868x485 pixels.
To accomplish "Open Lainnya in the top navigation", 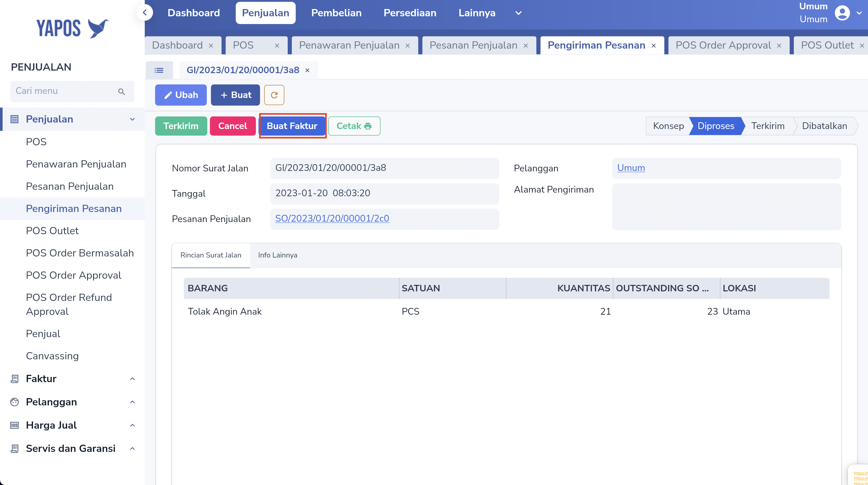I will pyautogui.click(x=477, y=13).
